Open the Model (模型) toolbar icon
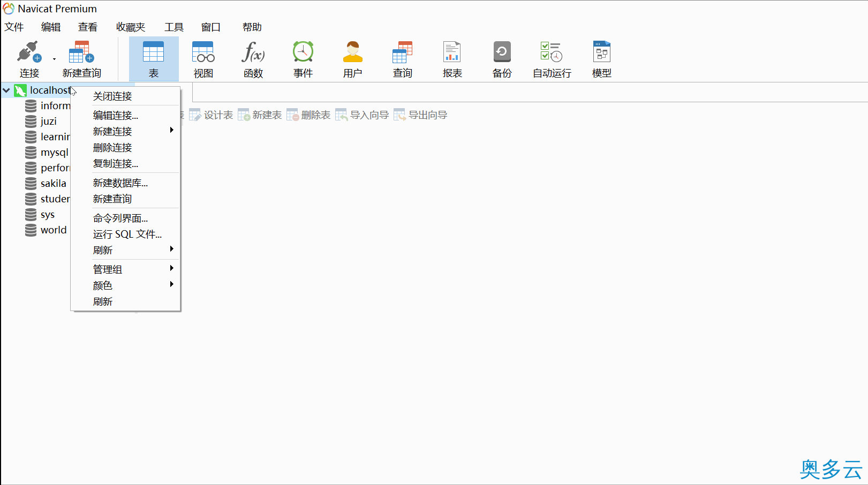 (x=602, y=52)
